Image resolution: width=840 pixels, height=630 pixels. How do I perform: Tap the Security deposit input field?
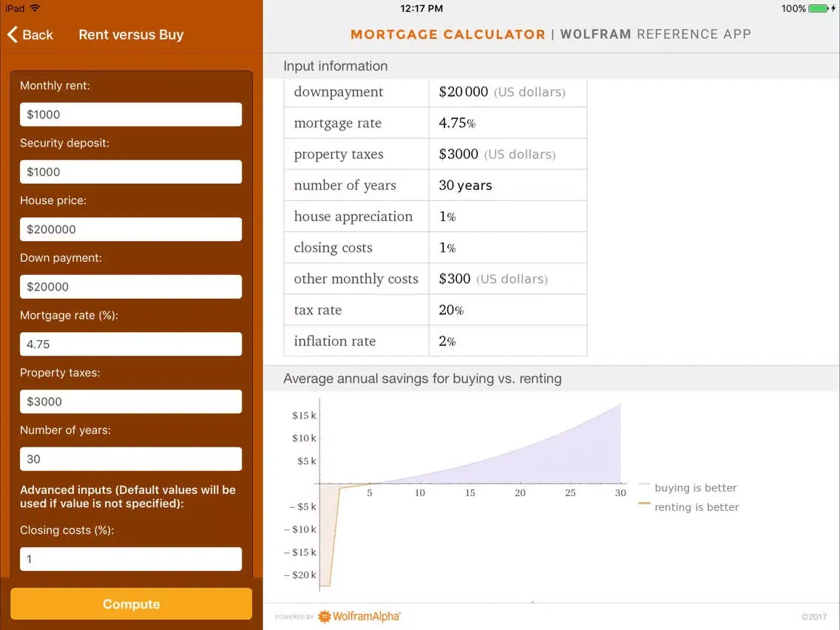[x=131, y=172]
